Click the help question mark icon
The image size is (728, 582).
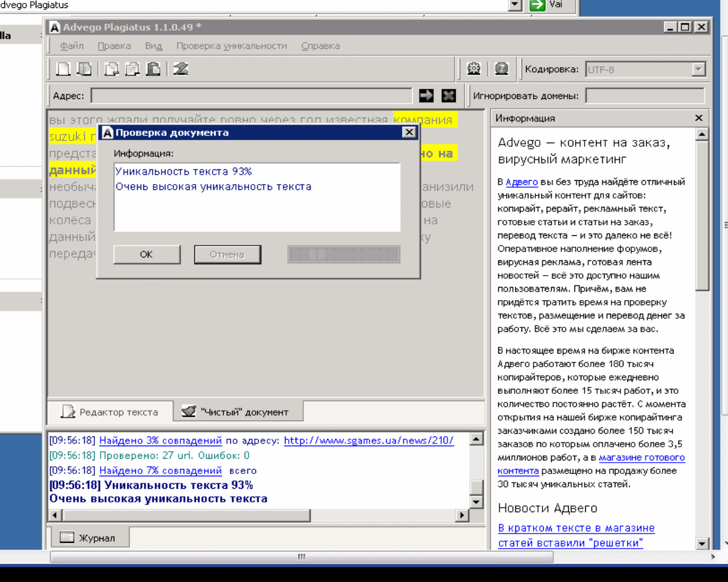501,69
